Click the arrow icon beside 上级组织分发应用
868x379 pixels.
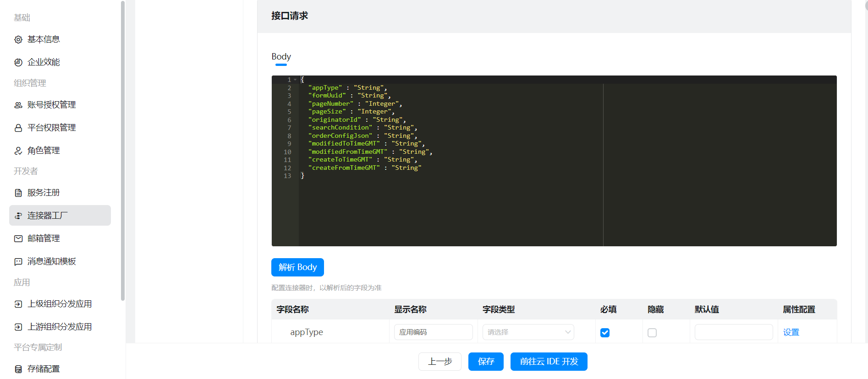pyautogui.click(x=18, y=304)
